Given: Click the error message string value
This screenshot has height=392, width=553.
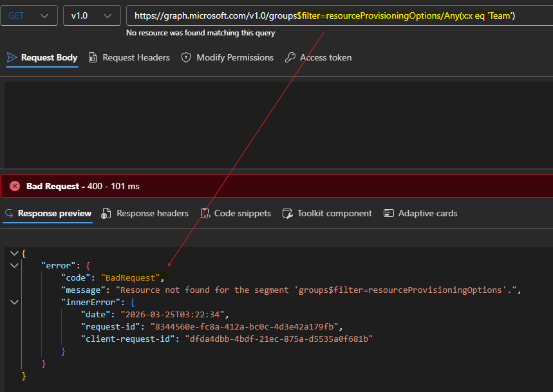Looking at the screenshot, I should 316,290.
